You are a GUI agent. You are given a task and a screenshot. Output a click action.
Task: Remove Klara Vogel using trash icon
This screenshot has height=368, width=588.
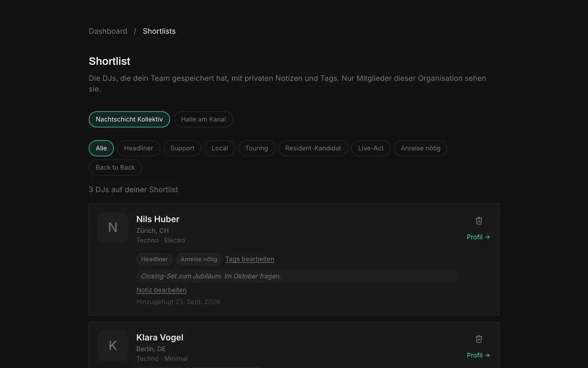(479, 339)
